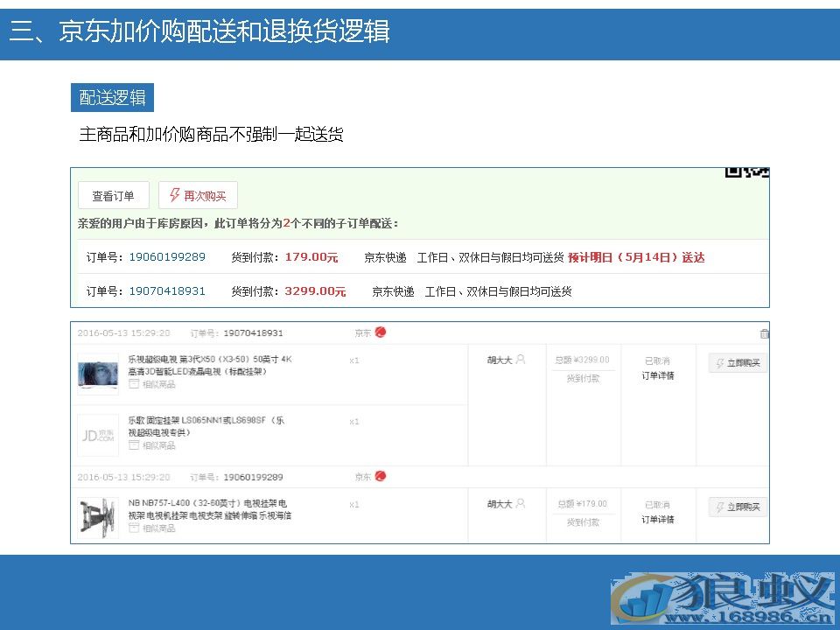Image resolution: width=840 pixels, height=630 pixels.
Task: Open the NB757-L400 TV mount thumbnail
Action: click(98, 517)
